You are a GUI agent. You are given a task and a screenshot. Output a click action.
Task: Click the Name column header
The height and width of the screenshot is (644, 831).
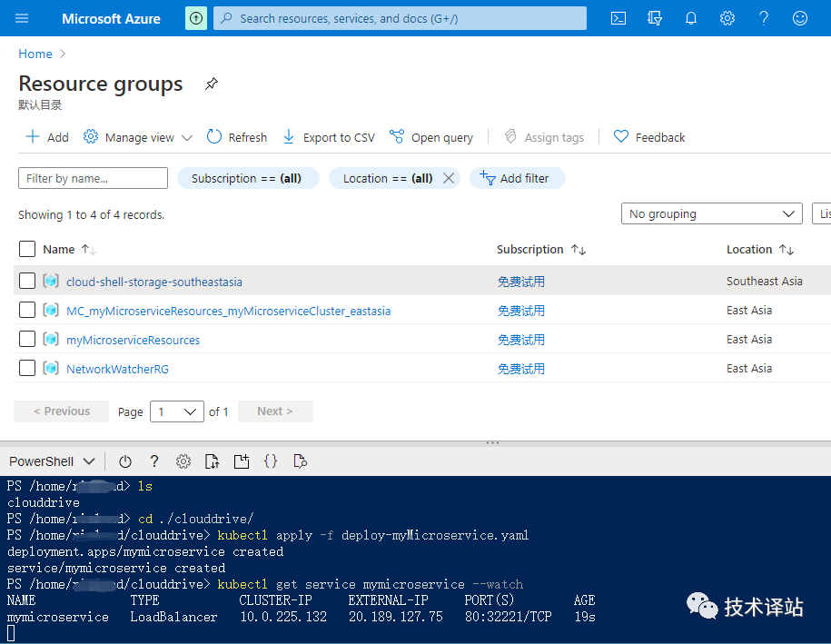click(59, 249)
